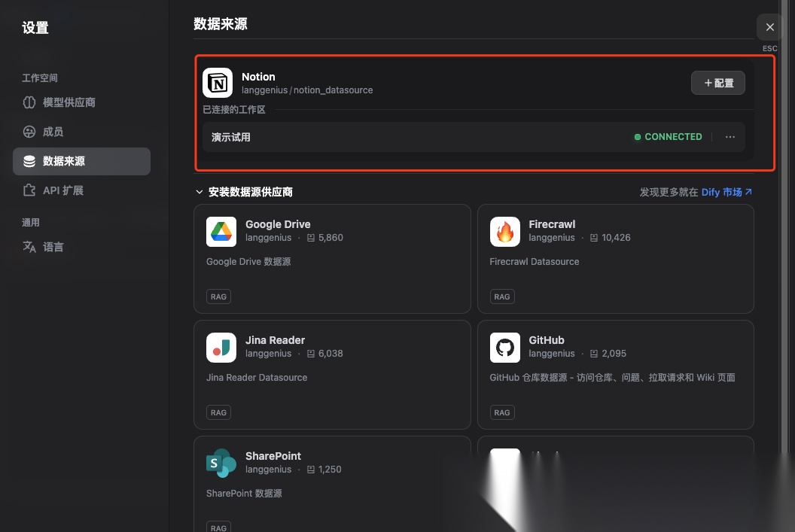The image size is (795, 532).
Task: Click the SharePoint card title
Action: (x=273, y=456)
